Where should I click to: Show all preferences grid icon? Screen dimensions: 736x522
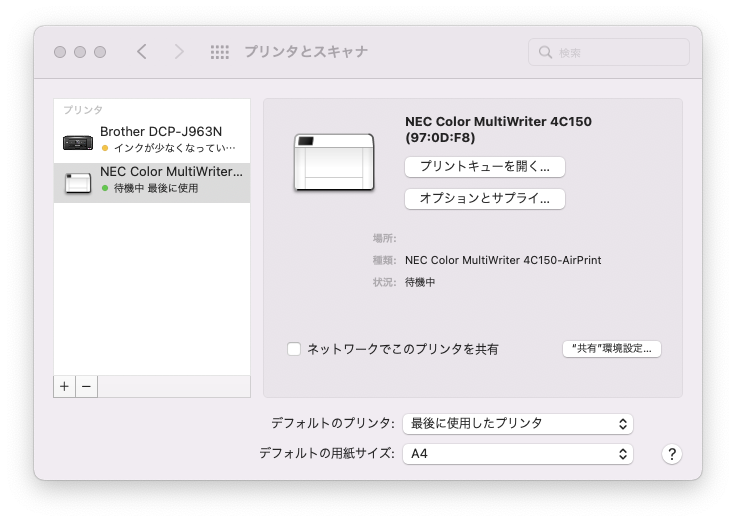click(220, 52)
